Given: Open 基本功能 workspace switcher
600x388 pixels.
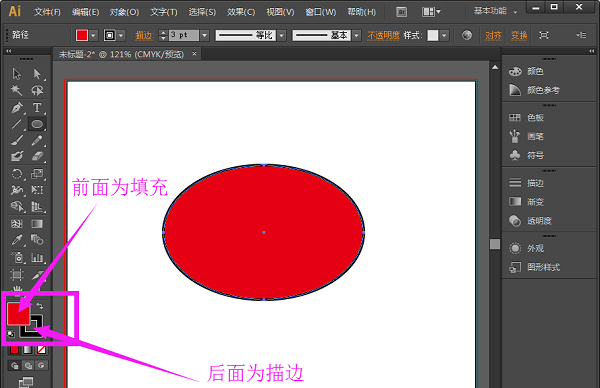Looking at the screenshot, I should pos(495,11).
